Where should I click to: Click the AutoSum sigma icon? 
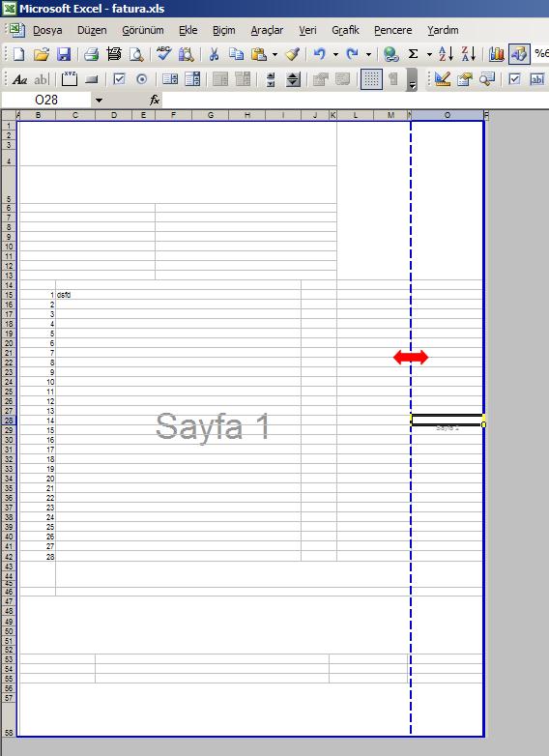[x=413, y=54]
